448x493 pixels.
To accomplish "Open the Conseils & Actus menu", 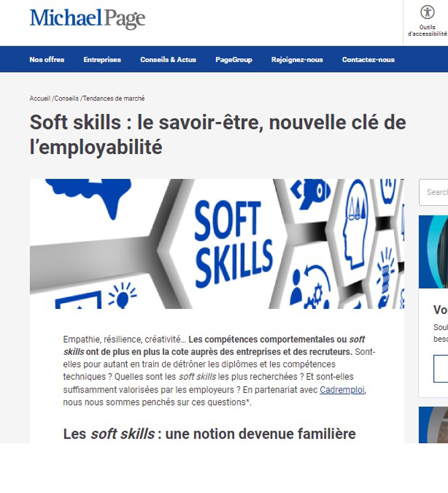I will coord(168,60).
